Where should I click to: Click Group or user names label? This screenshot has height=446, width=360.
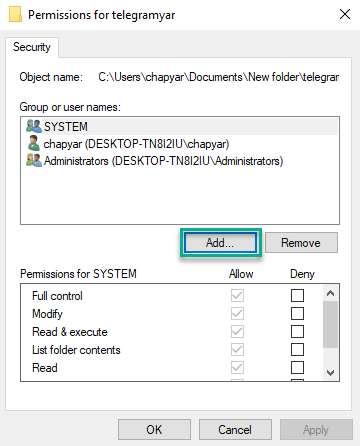click(70, 107)
